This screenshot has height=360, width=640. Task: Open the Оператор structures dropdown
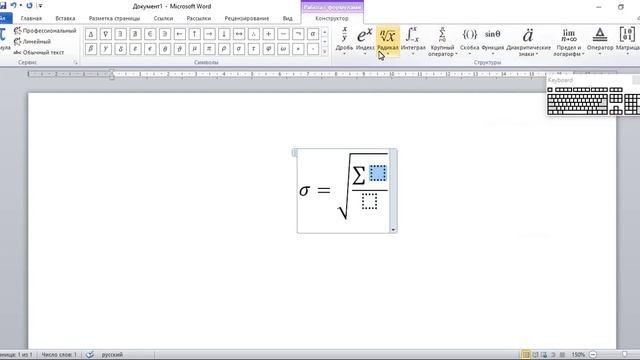600,41
